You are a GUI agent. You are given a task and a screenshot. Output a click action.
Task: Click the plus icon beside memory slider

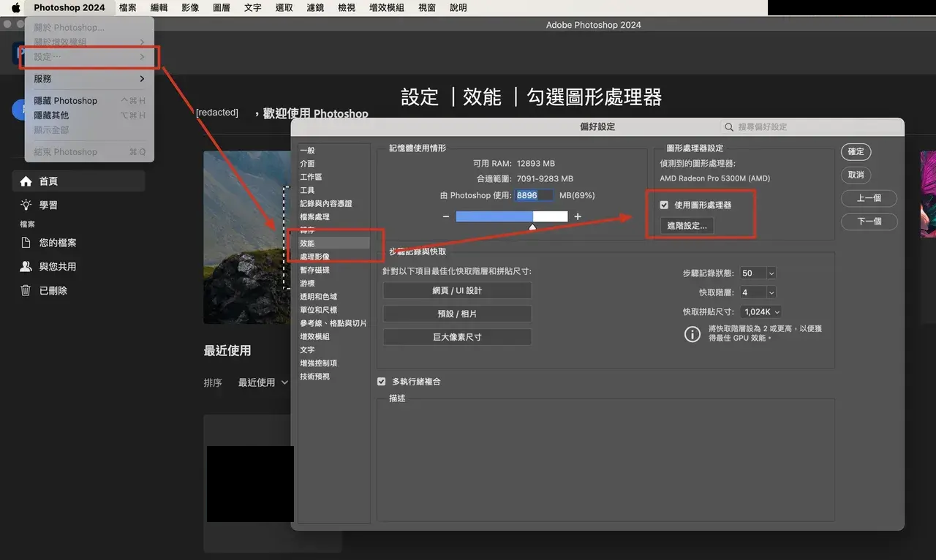tap(578, 216)
